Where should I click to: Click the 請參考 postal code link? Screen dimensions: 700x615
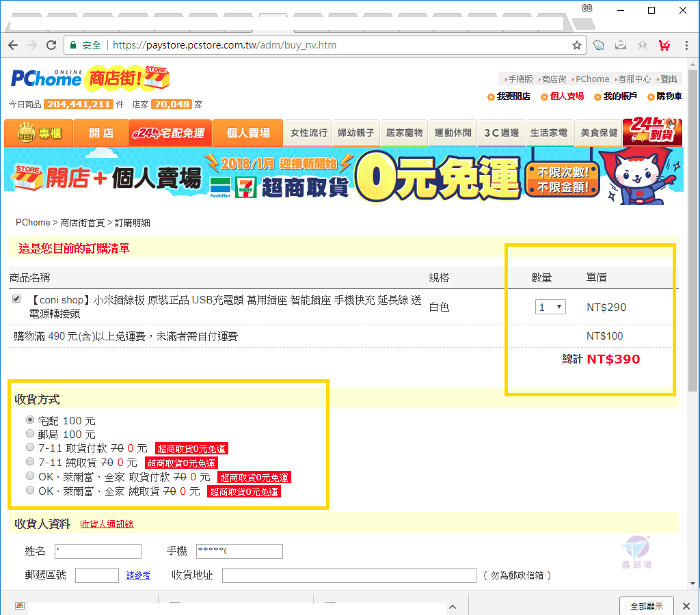click(x=138, y=575)
